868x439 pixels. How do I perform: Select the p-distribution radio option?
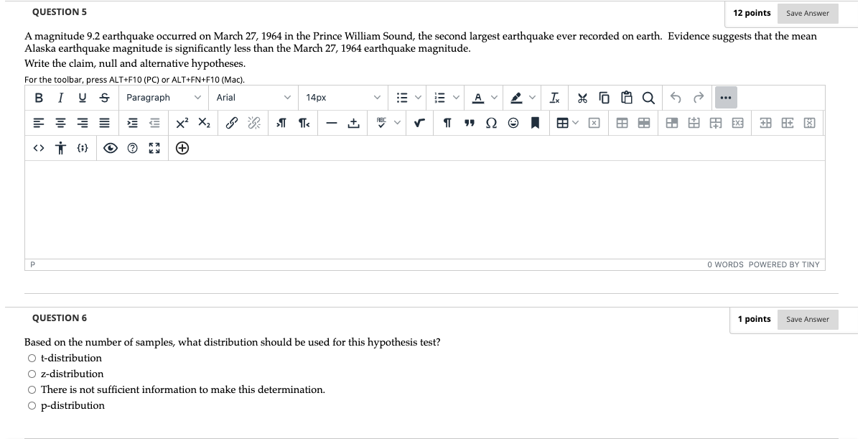click(32, 405)
